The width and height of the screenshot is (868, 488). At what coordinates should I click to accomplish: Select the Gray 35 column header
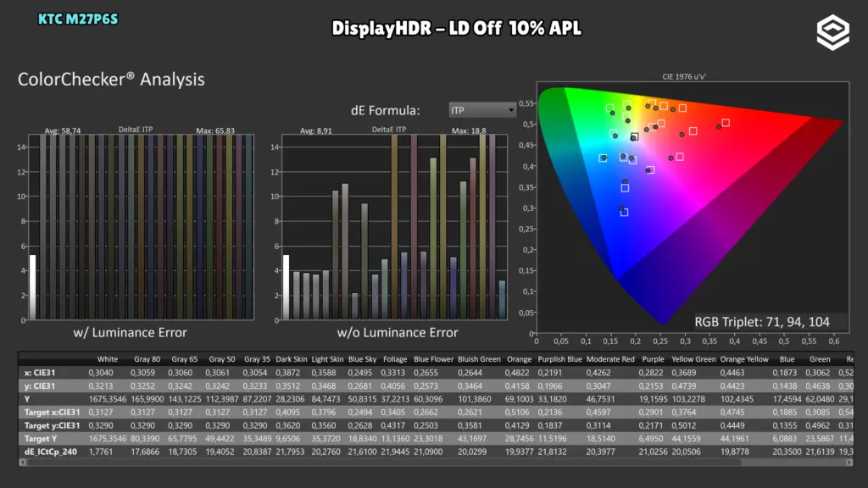tap(257, 359)
